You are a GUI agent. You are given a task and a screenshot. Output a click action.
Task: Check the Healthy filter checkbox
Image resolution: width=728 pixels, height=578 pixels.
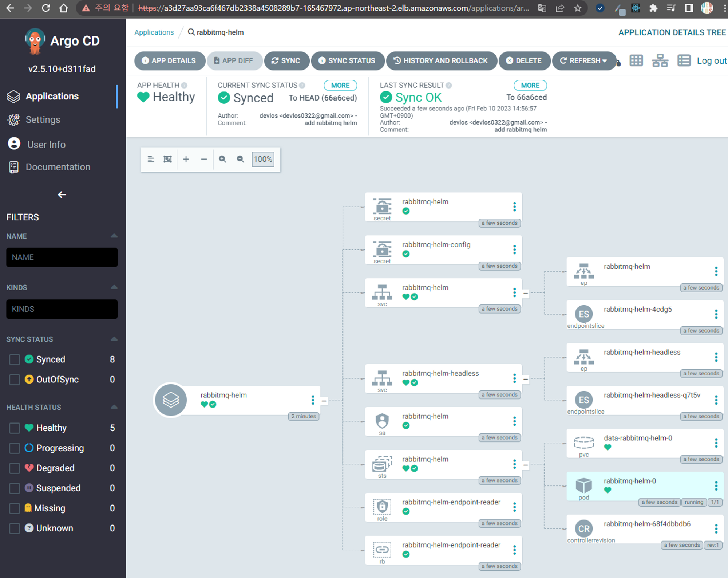[15, 428]
